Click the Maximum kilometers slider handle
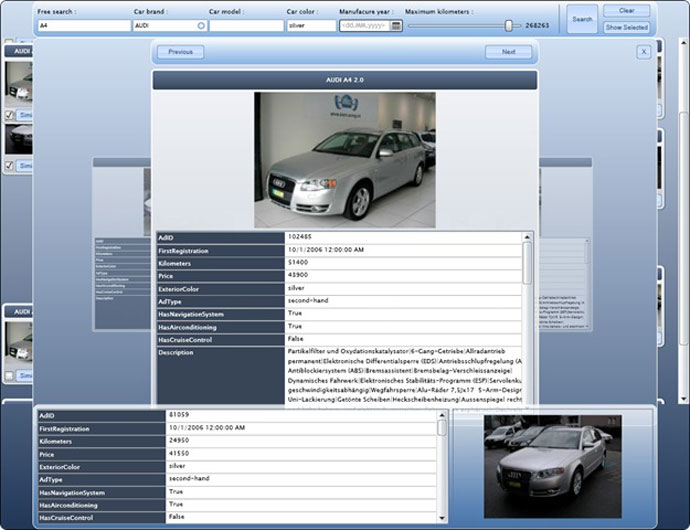 [x=508, y=25]
